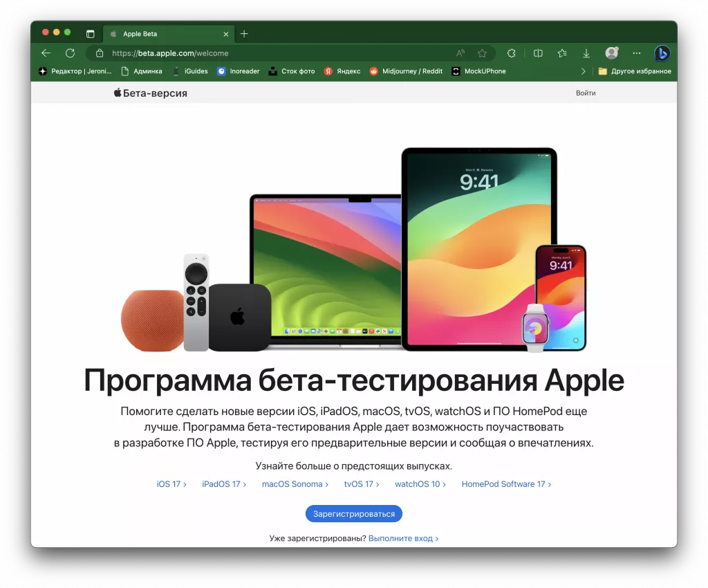The width and height of the screenshot is (708, 588).
Task: Show more bookmarks with the chevron
Action: (584, 71)
